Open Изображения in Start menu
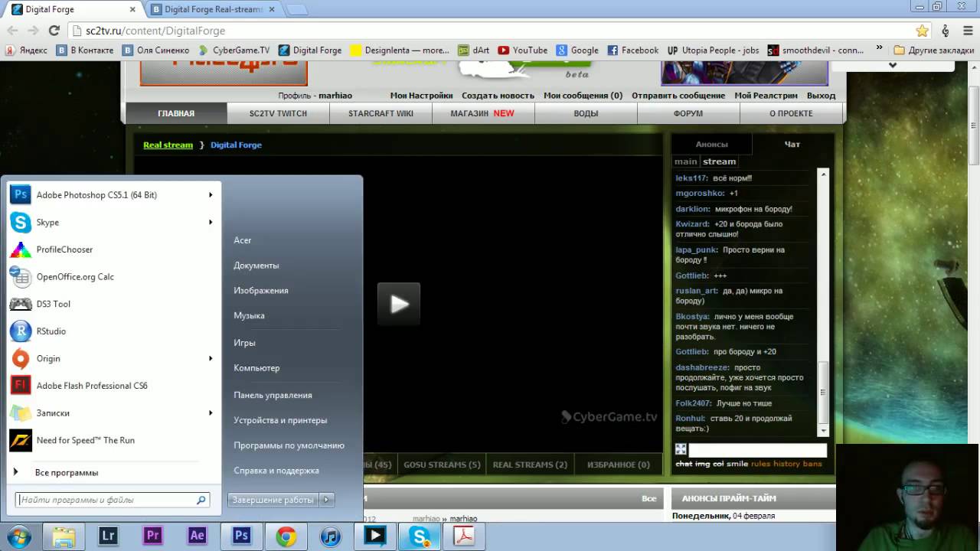 [x=261, y=291]
